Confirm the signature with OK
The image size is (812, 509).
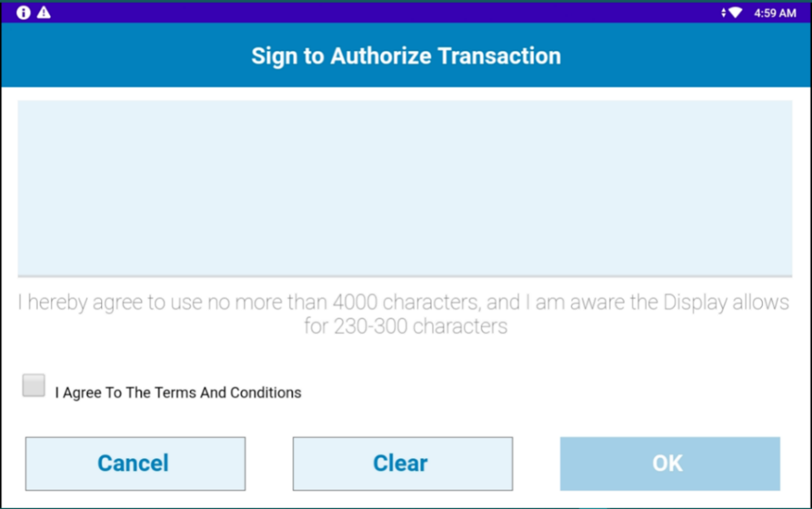click(x=669, y=464)
